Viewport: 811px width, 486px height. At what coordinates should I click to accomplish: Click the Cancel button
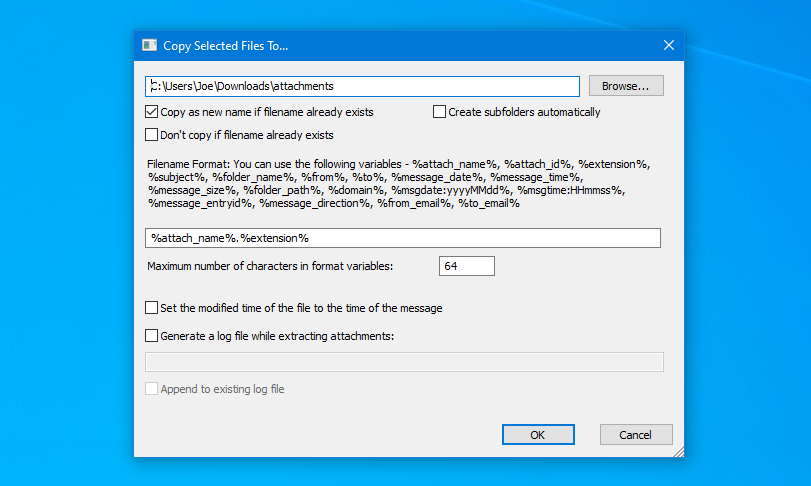(636, 434)
